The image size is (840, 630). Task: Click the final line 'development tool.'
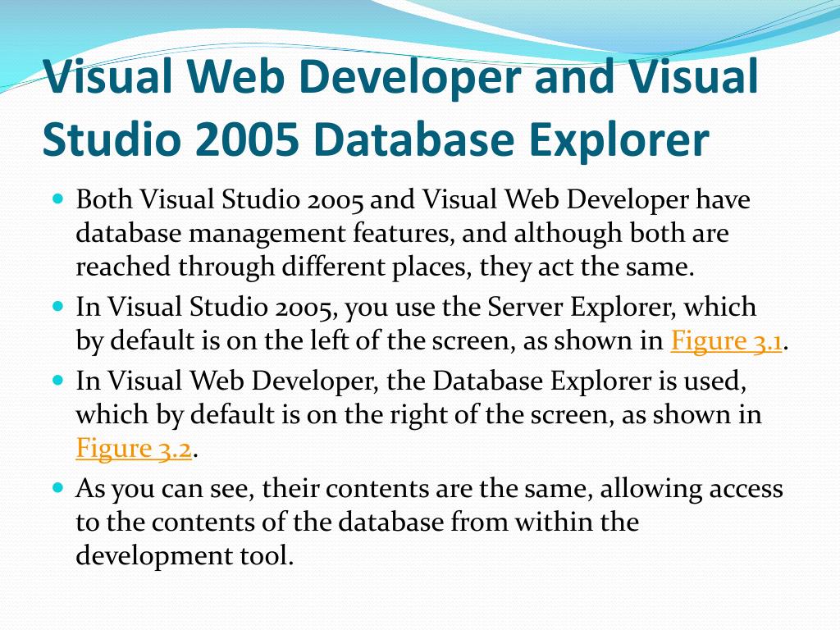tap(185, 555)
